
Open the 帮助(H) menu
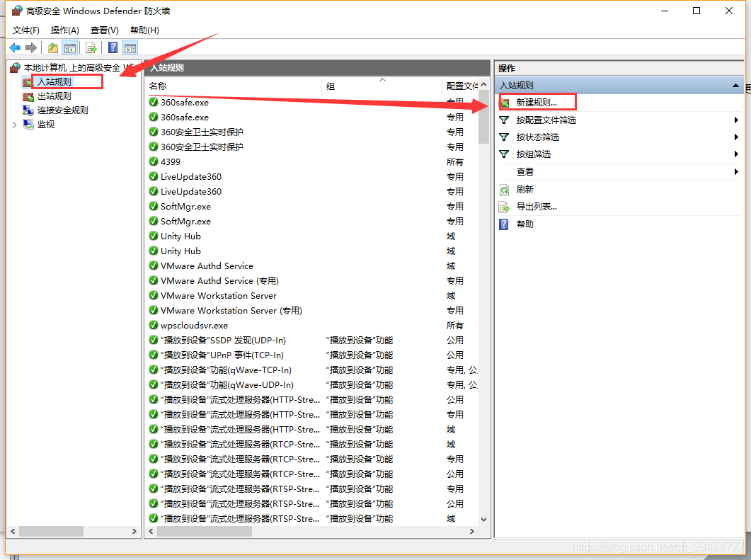(144, 30)
